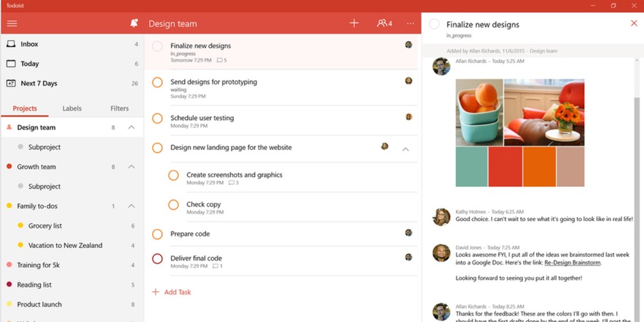Image resolution: width=644 pixels, height=322 pixels.
Task: Close the task details panel
Action: click(x=634, y=23)
